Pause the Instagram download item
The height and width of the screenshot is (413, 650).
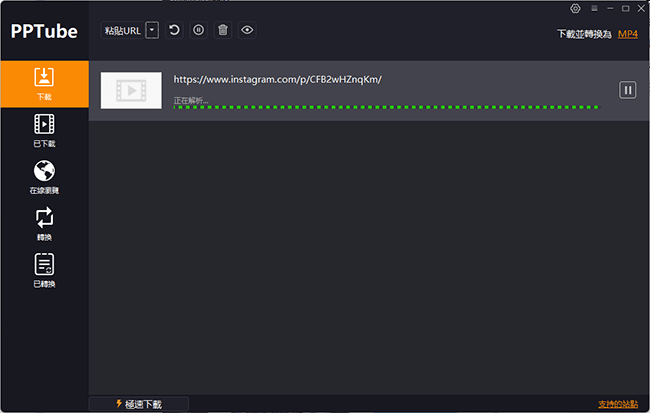[628, 90]
